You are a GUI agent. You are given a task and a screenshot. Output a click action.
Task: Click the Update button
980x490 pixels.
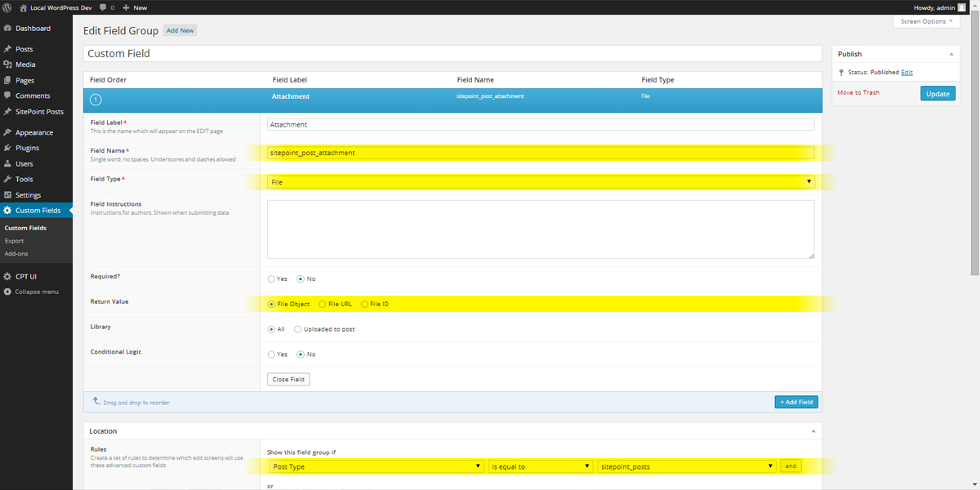point(938,94)
